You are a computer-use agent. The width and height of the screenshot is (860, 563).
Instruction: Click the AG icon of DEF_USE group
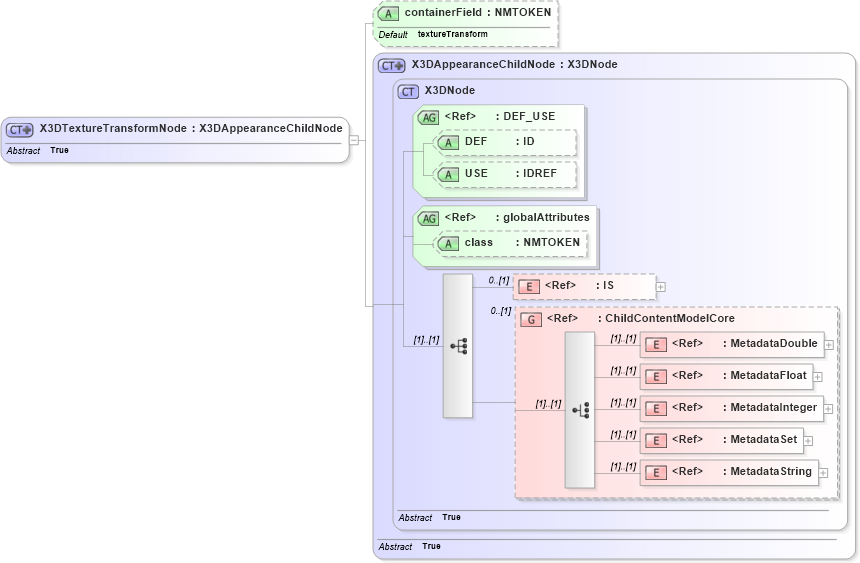click(x=428, y=117)
